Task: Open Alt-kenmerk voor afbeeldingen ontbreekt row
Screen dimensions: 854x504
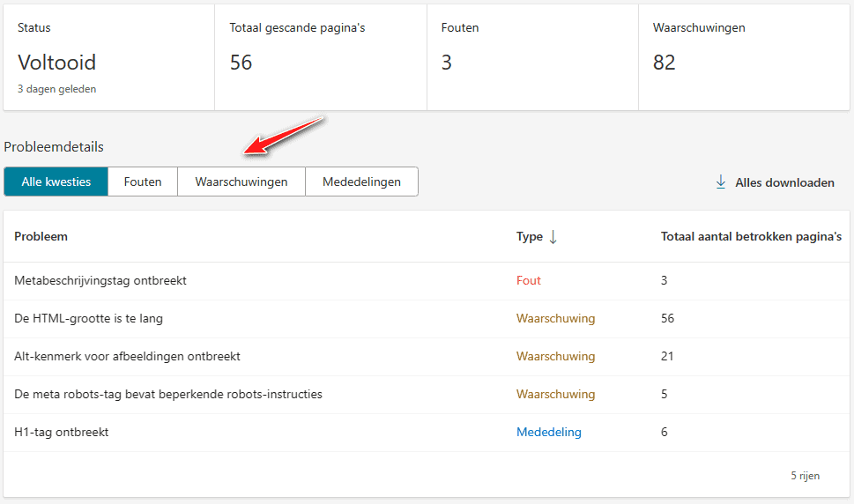Action: click(427, 357)
